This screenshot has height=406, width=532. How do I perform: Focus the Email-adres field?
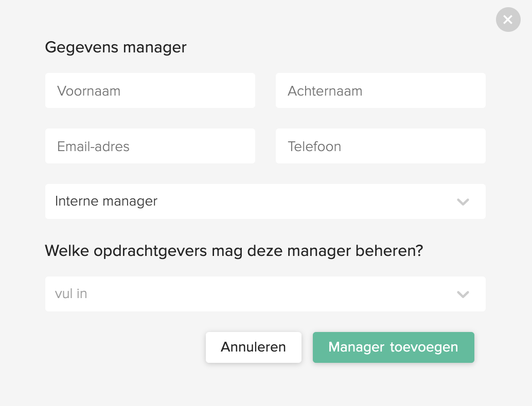tap(150, 146)
